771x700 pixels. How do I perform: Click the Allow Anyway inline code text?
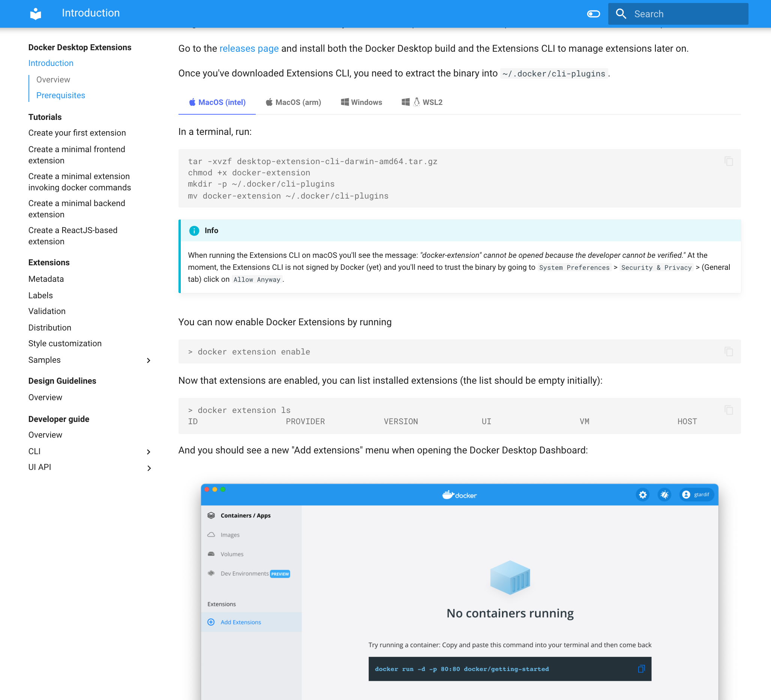click(x=257, y=279)
